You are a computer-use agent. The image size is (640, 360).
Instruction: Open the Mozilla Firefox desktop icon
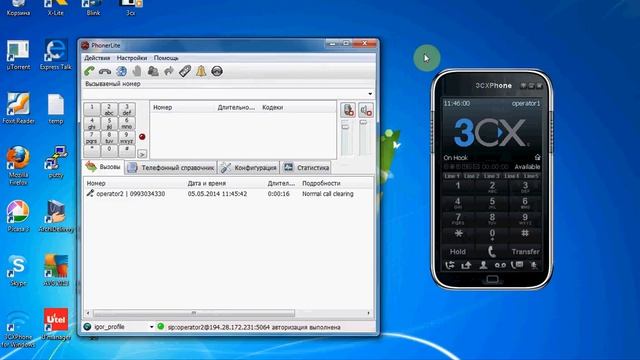[x=18, y=165]
